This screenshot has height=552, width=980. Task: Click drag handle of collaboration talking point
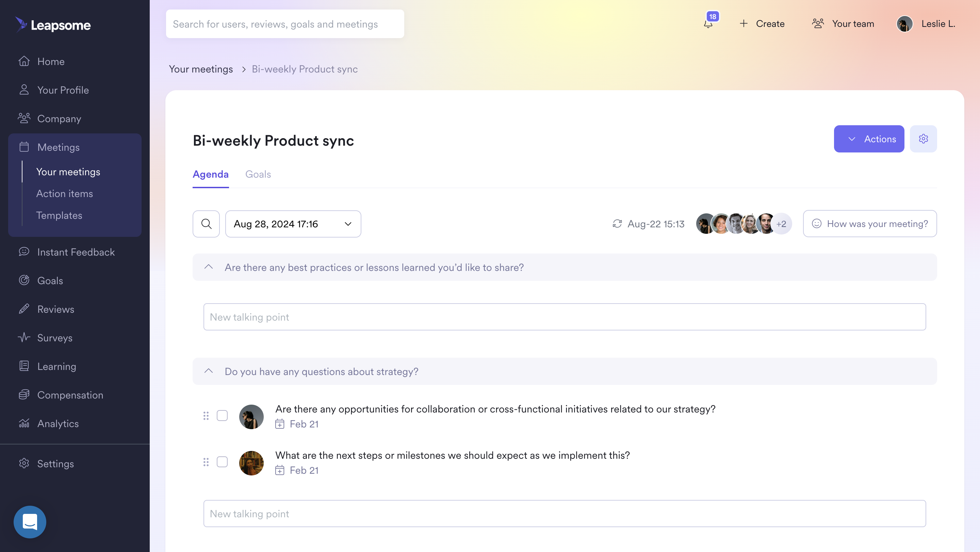pos(206,416)
